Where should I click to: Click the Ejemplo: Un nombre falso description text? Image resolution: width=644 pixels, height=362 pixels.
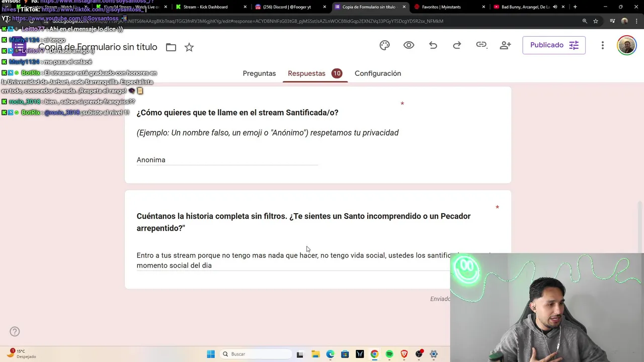(x=268, y=133)
